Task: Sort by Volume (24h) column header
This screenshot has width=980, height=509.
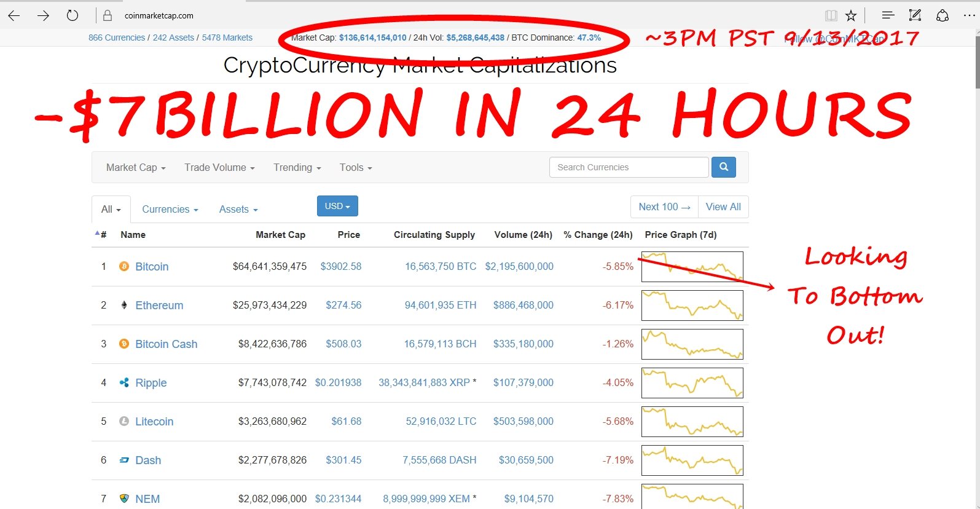Action: pyautogui.click(x=523, y=234)
